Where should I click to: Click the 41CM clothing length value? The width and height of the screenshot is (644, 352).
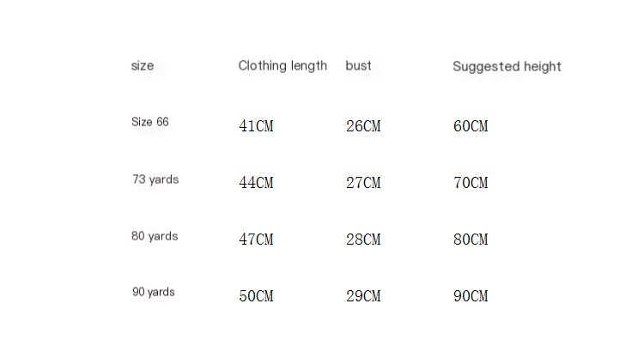(256, 126)
